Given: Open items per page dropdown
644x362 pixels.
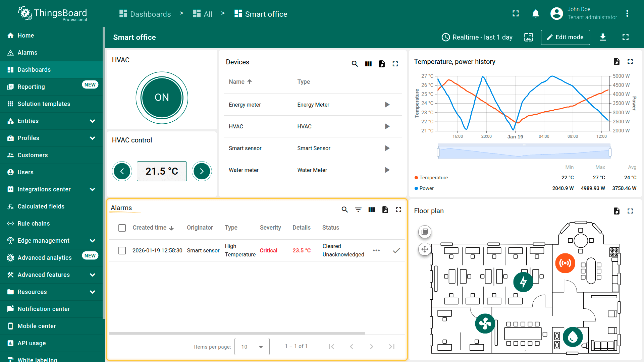Looking at the screenshot, I should [252, 347].
